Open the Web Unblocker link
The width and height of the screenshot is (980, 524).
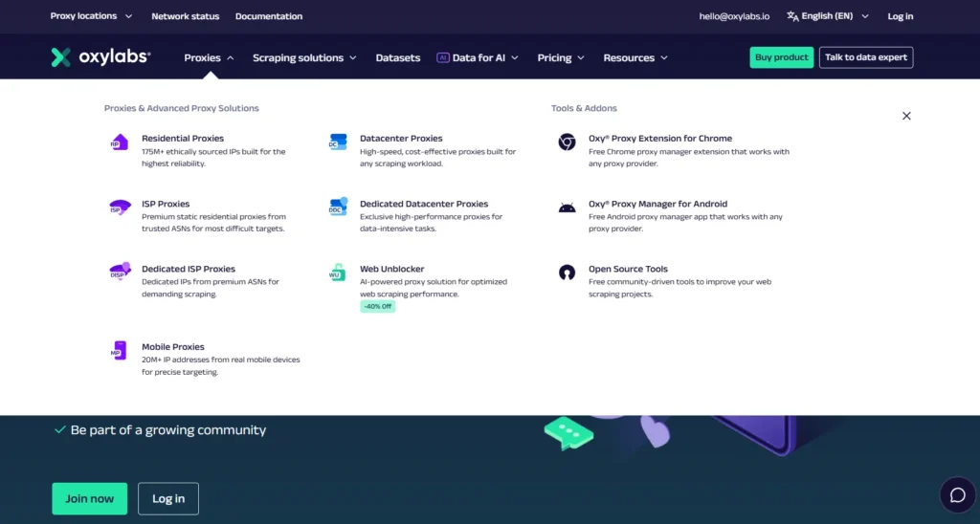(x=391, y=269)
